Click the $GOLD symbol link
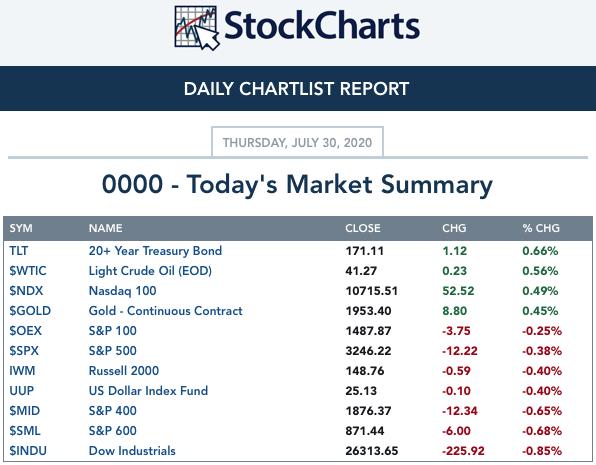The height and width of the screenshot is (465, 596). coord(30,311)
